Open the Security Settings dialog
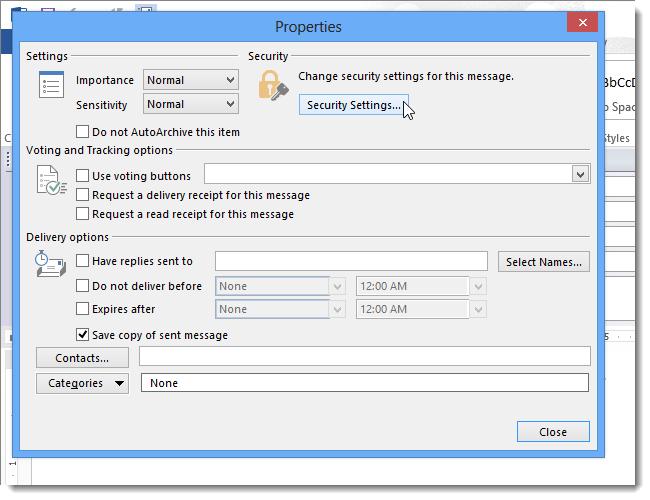Viewport: 650px width, 500px height. 354,105
